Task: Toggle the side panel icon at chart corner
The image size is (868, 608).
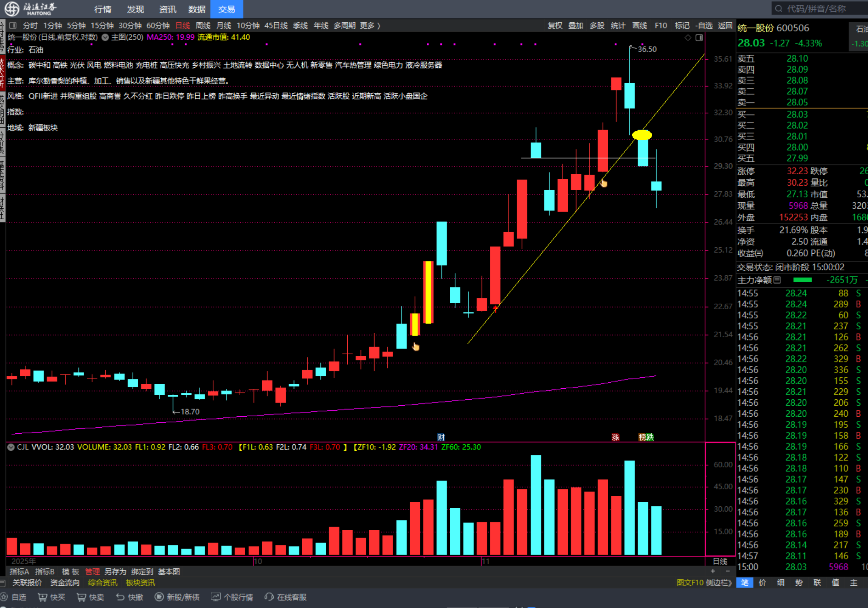Action: pyautogui.click(x=699, y=38)
